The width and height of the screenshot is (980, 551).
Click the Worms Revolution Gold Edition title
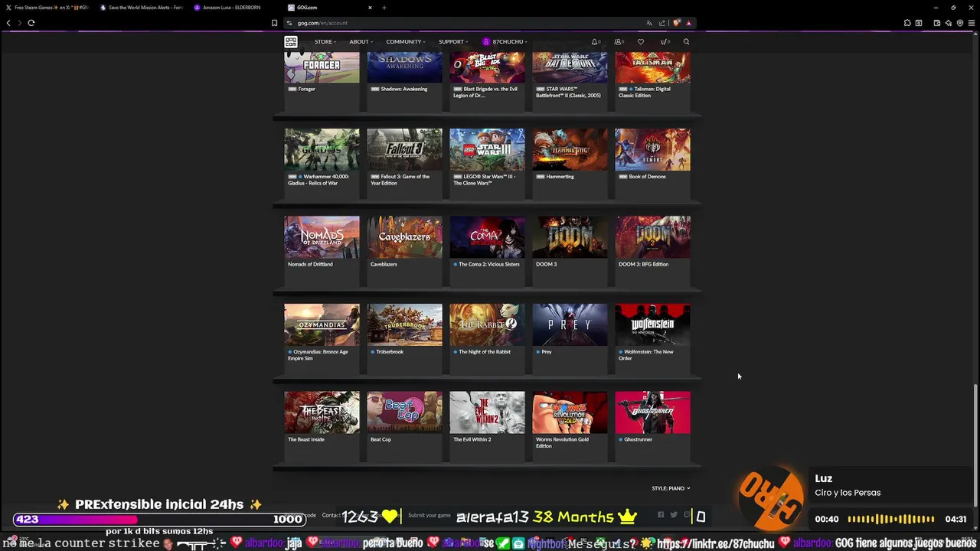563,442
